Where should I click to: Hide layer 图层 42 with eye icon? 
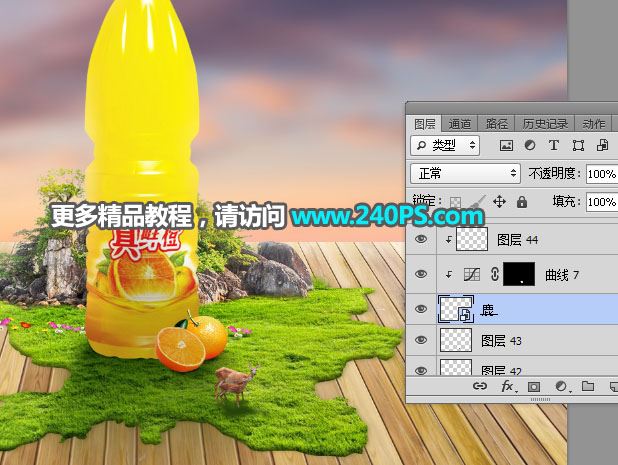tap(421, 370)
